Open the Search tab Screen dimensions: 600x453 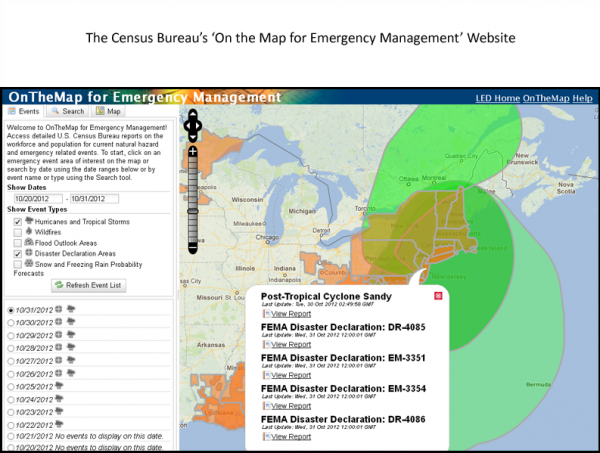pos(68,111)
